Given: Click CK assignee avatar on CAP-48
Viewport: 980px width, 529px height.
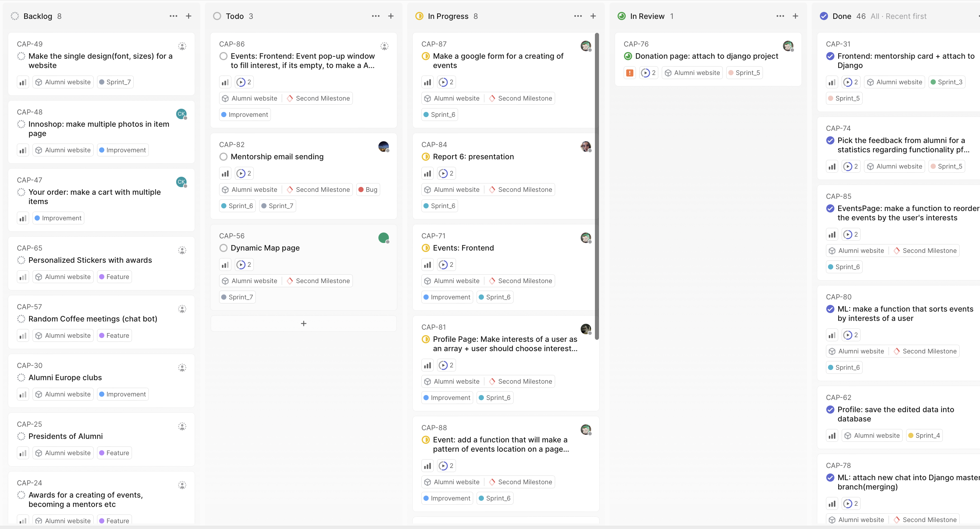Looking at the screenshot, I should click(x=181, y=114).
